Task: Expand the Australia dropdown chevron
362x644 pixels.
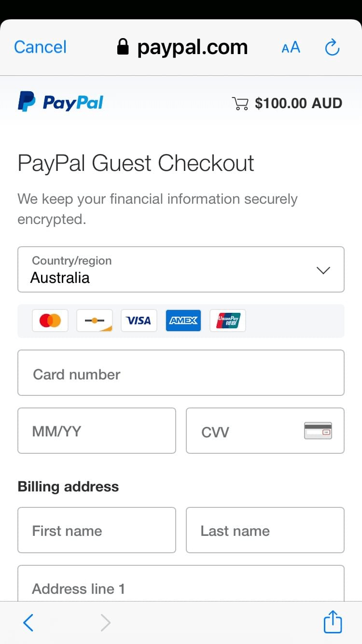Action: [323, 270]
